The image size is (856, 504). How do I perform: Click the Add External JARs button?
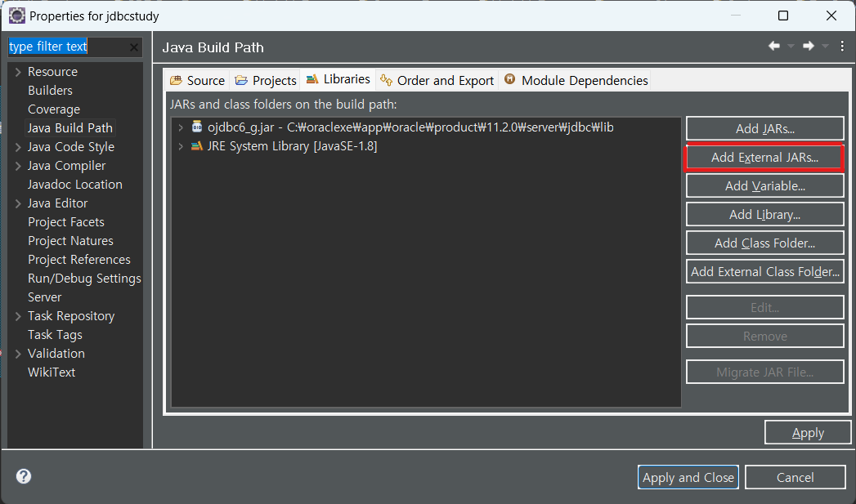tap(764, 158)
